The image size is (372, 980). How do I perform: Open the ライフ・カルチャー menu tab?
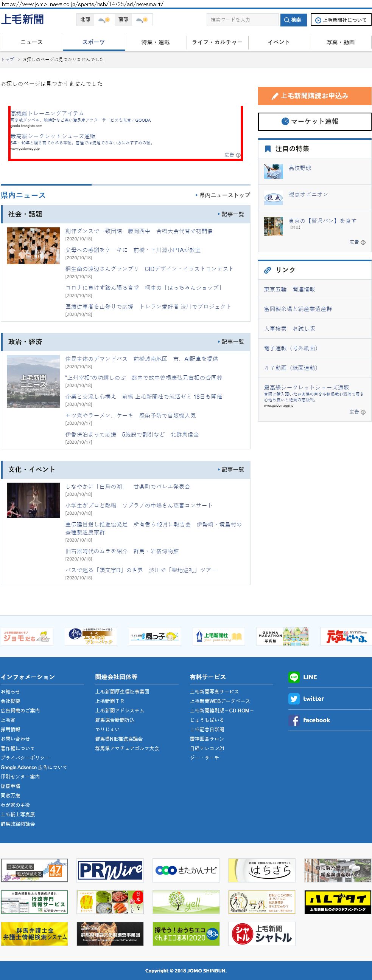point(218,42)
